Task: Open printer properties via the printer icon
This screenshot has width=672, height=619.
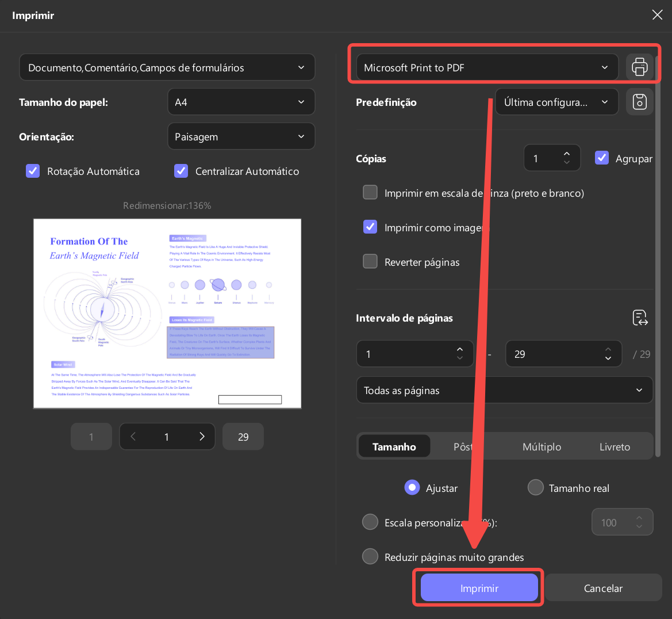Action: tap(639, 67)
